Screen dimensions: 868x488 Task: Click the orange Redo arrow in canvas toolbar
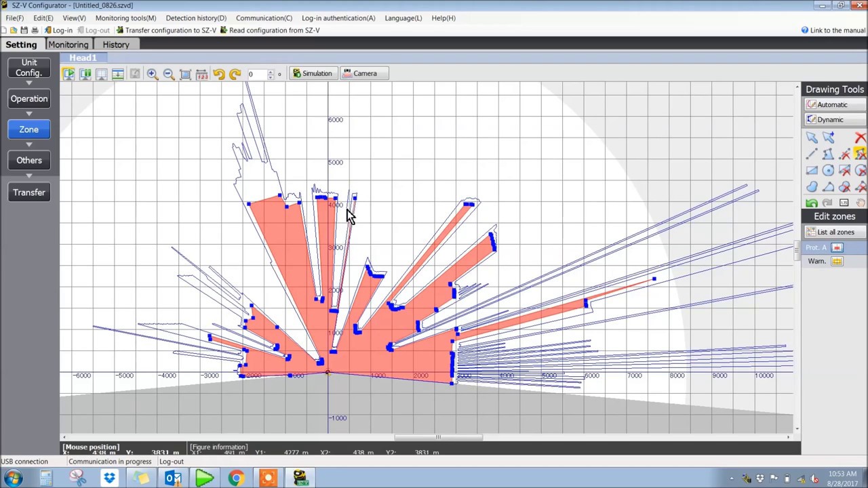[x=235, y=74]
